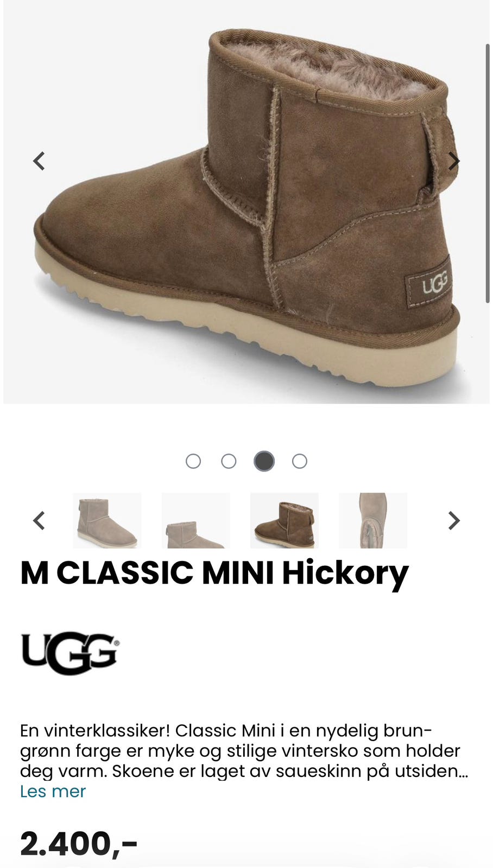This screenshot has width=493, height=868.
Task: Open the second low-angle boot thumbnail
Action: [195, 521]
